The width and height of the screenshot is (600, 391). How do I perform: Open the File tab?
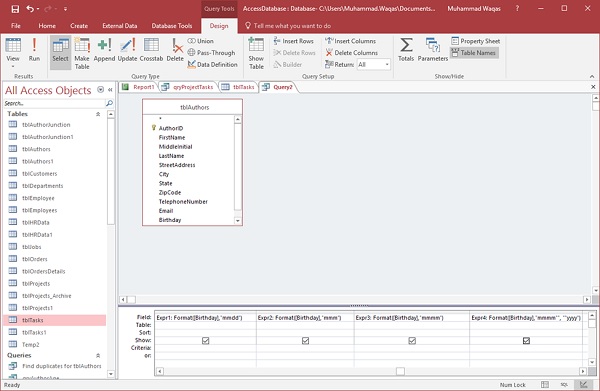[16, 26]
